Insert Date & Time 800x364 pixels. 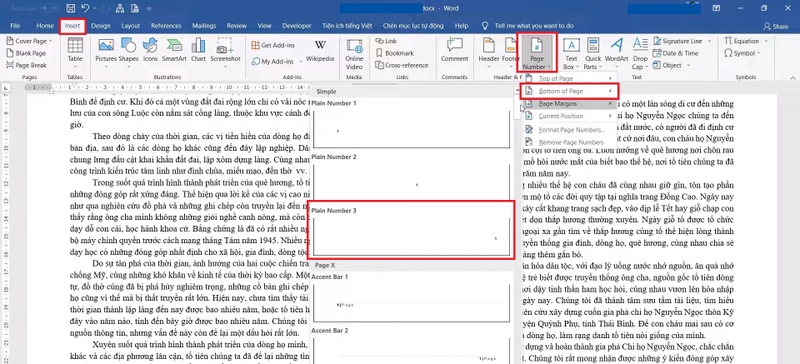pyautogui.click(x=676, y=53)
